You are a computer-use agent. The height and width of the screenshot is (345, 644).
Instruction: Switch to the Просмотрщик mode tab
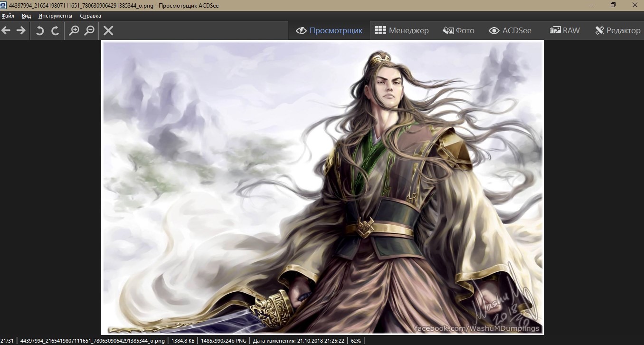(329, 30)
